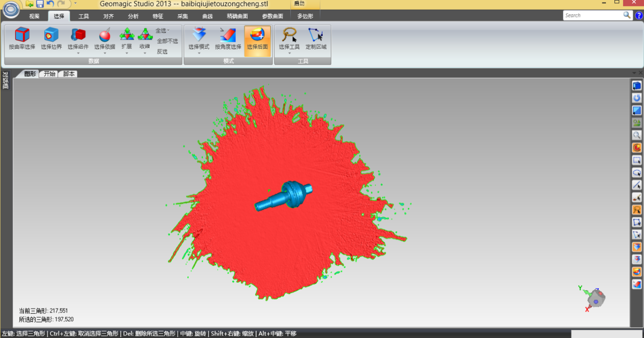
Task: Open the 多边形 ribbon tab
Action: 305,16
